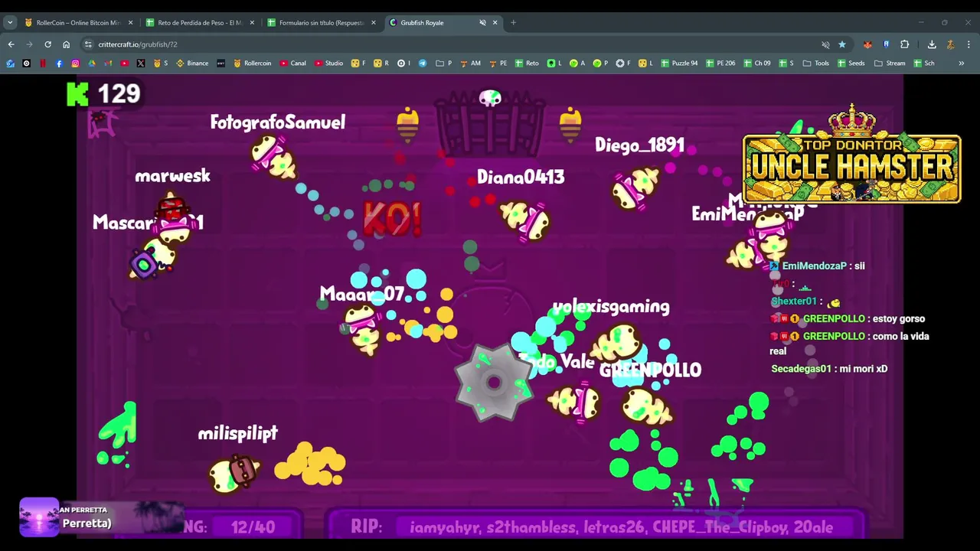Open the Puzzle 94 sheet bookmark
The width and height of the screenshot is (980, 551).
(679, 64)
